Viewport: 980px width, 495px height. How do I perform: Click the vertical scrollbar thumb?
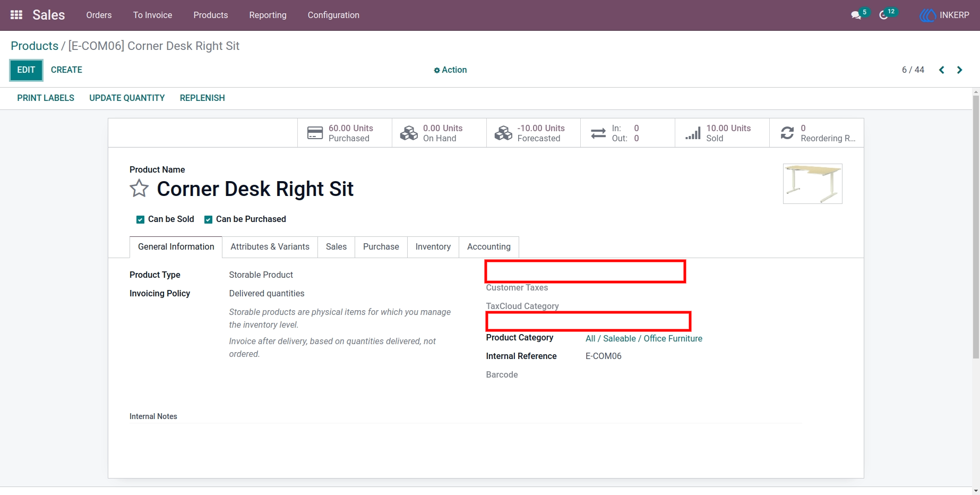pyautogui.click(x=976, y=227)
